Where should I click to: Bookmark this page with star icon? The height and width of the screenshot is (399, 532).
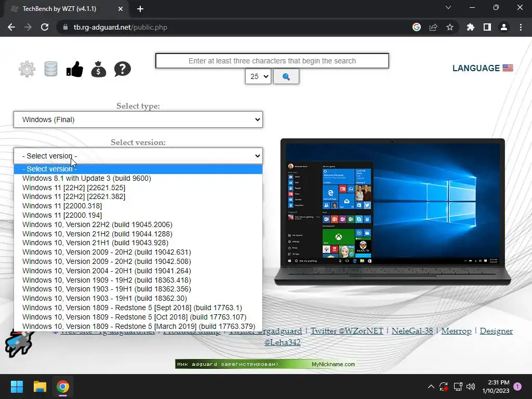pyautogui.click(x=450, y=27)
